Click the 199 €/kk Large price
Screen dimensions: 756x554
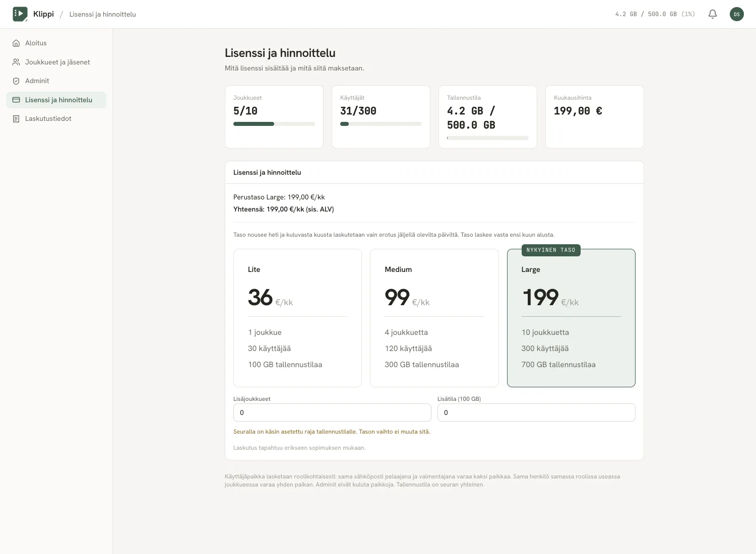click(550, 297)
